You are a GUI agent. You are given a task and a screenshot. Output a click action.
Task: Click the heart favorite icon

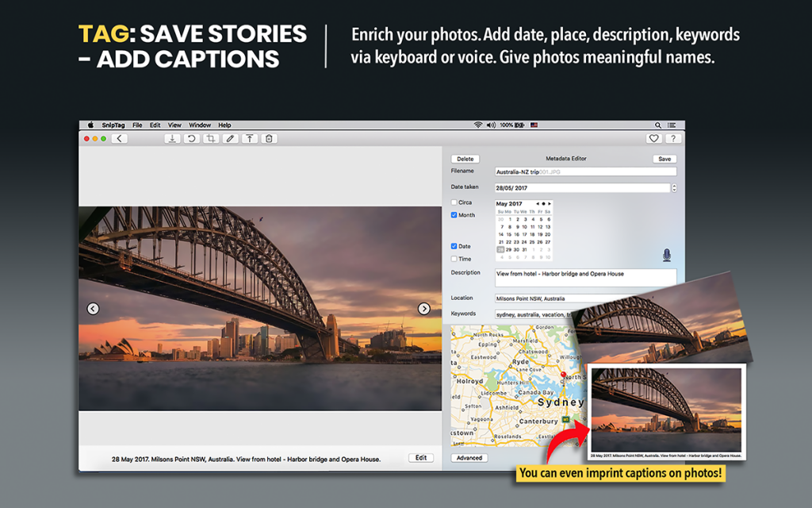653,138
